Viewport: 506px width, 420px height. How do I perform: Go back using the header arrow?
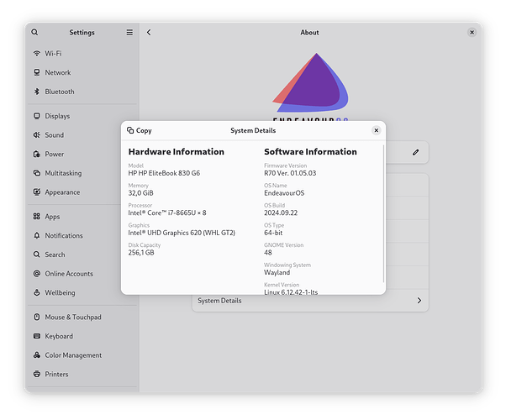click(149, 33)
